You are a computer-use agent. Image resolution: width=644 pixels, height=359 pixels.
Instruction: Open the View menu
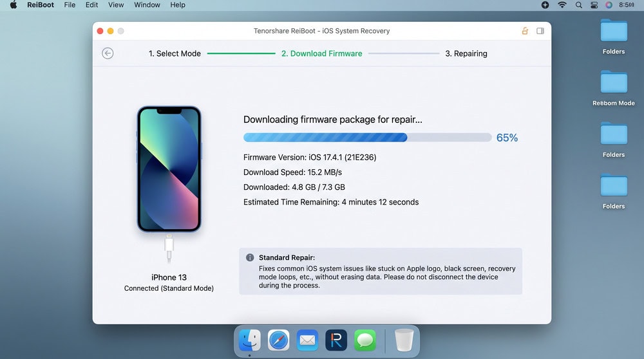[116, 5]
